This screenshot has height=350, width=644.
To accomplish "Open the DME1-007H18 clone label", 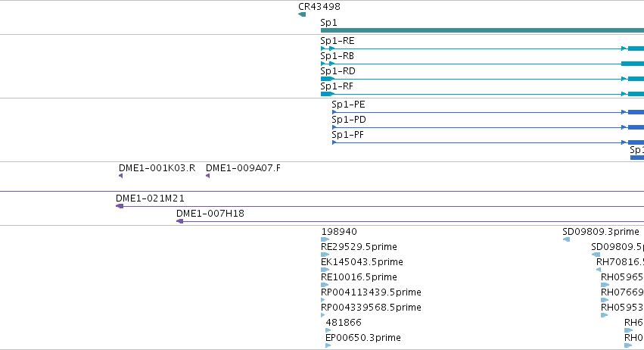I will 210,214.
